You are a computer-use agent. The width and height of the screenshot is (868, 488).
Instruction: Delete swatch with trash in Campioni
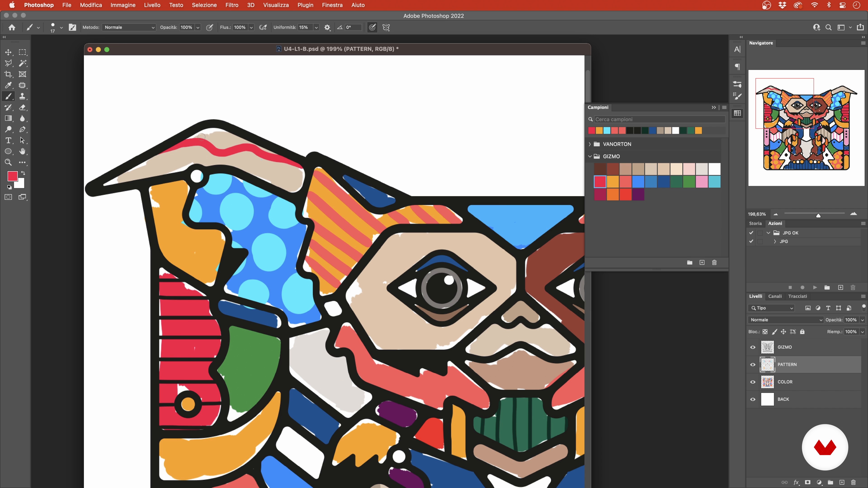pyautogui.click(x=714, y=263)
